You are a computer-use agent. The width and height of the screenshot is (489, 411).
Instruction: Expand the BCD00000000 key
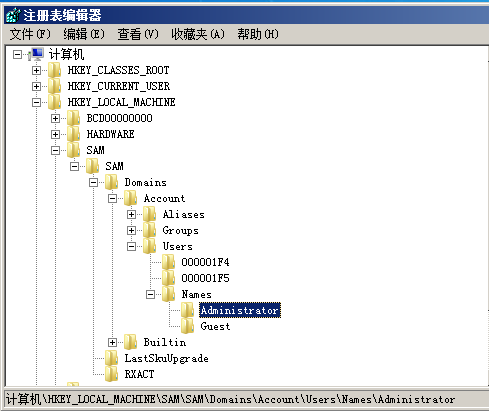point(55,118)
